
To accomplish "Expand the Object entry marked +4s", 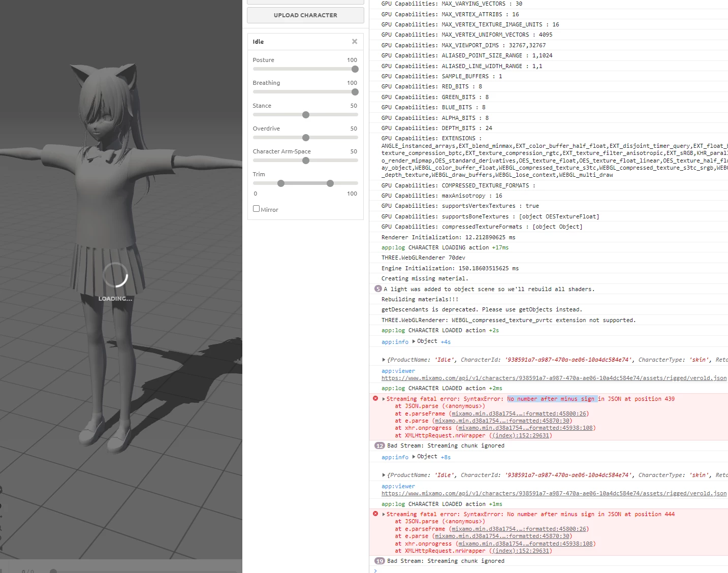I will pyautogui.click(x=414, y=341).
